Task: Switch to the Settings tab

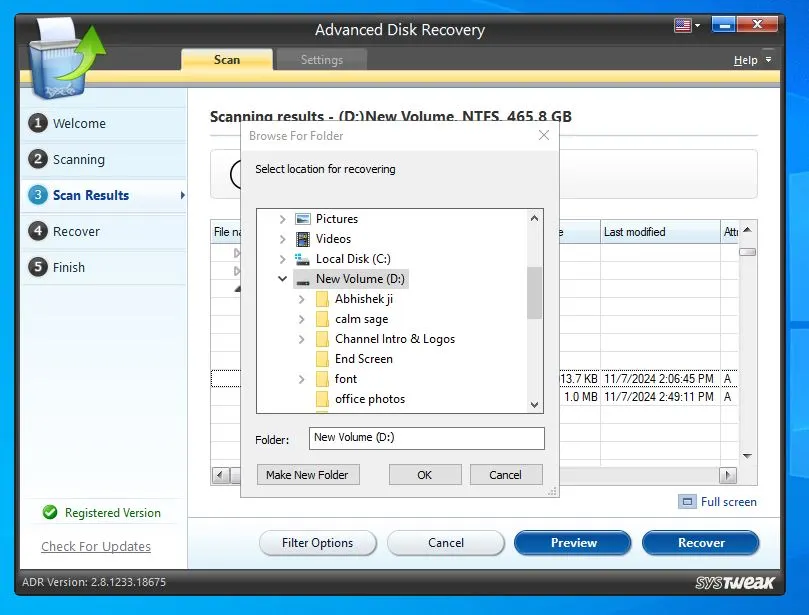Action: 321,60
